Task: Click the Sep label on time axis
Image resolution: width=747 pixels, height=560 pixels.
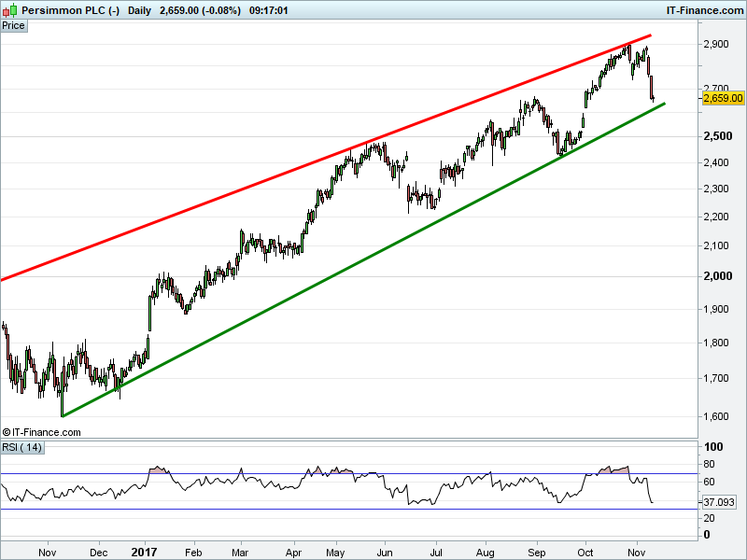Action: [x=536, y=553]
